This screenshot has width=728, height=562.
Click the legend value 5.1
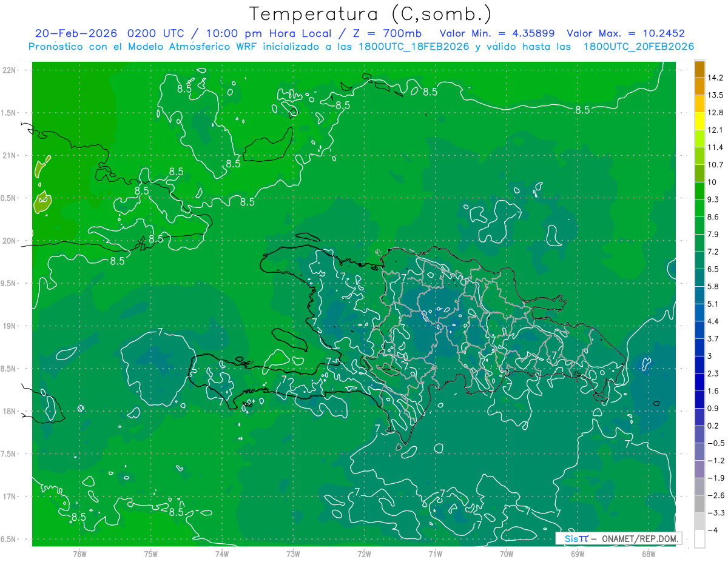pyautogui.click(x=713, y=304)
